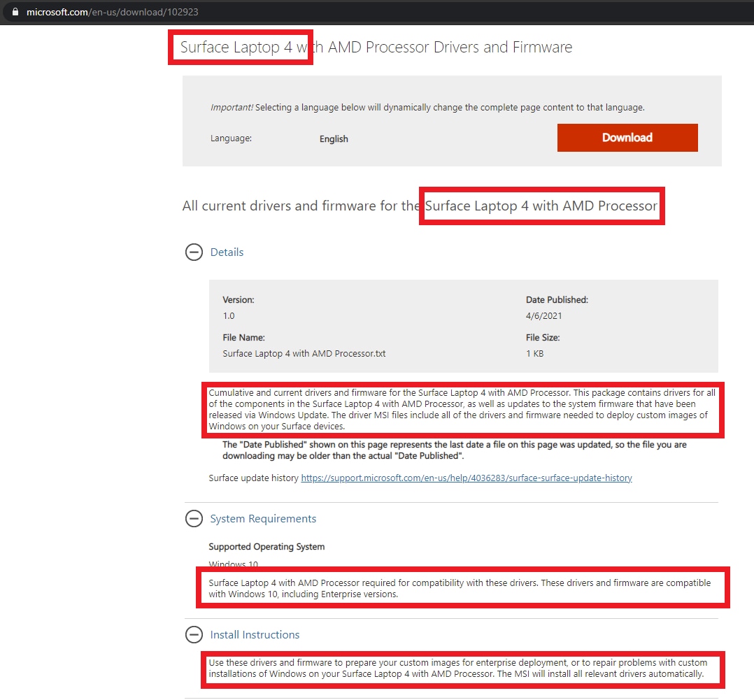Select the English language option
The width and height of the screenshot is (754, 700).
click(x=334, y=139)
